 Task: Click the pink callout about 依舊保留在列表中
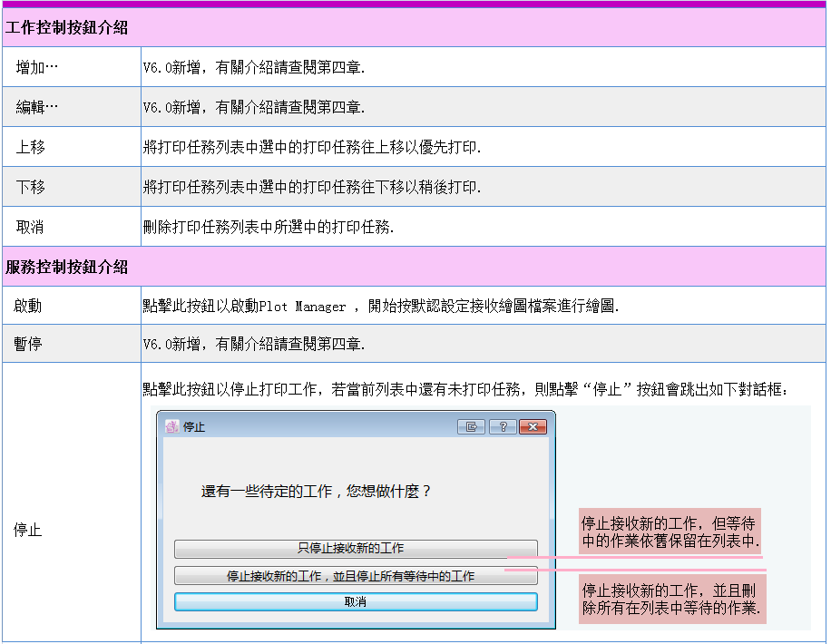[670, 532]
